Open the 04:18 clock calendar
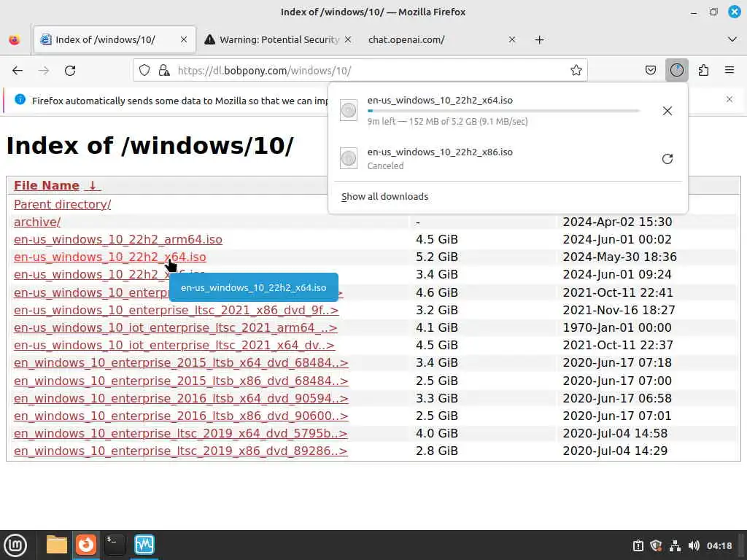Viewport: 747px width, 560px height. pos(719,545)
